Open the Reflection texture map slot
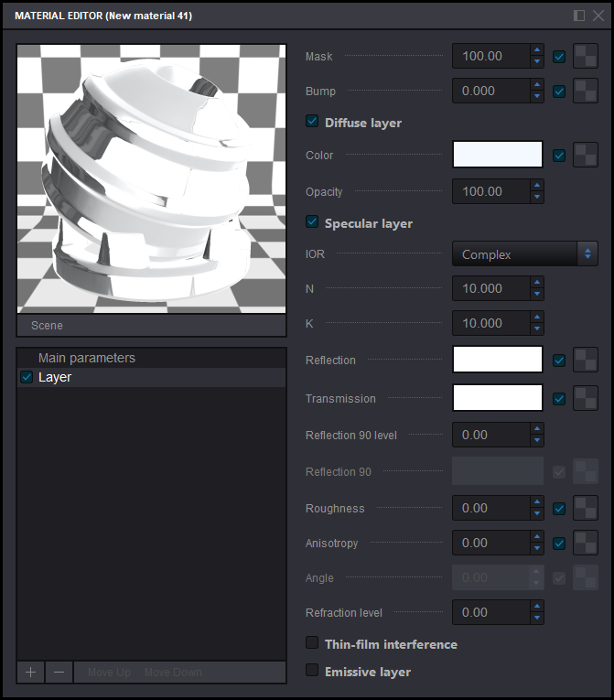The image size is (614, 700). coord(586,361)
